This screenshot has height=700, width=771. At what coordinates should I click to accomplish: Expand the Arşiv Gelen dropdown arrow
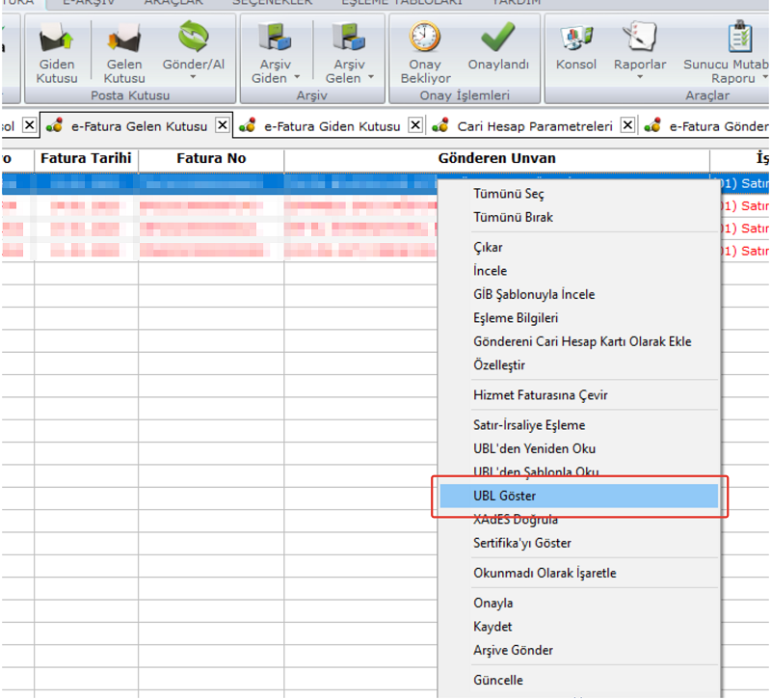click(x=371, y=77)
